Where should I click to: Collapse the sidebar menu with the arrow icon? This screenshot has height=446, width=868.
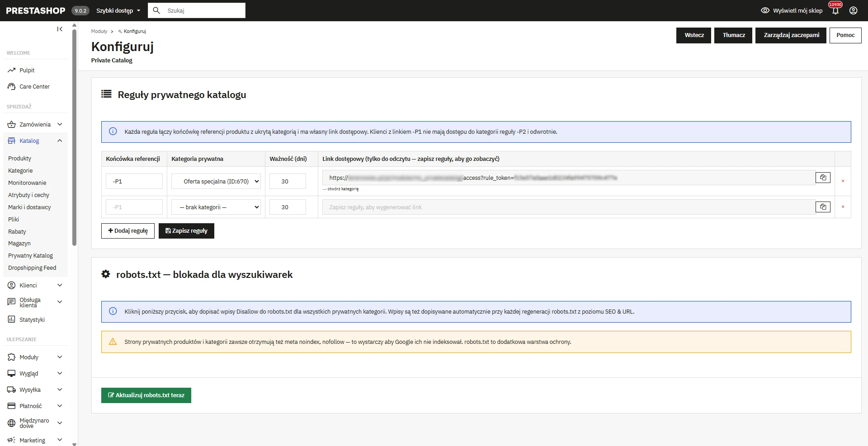tap(60, 29)
